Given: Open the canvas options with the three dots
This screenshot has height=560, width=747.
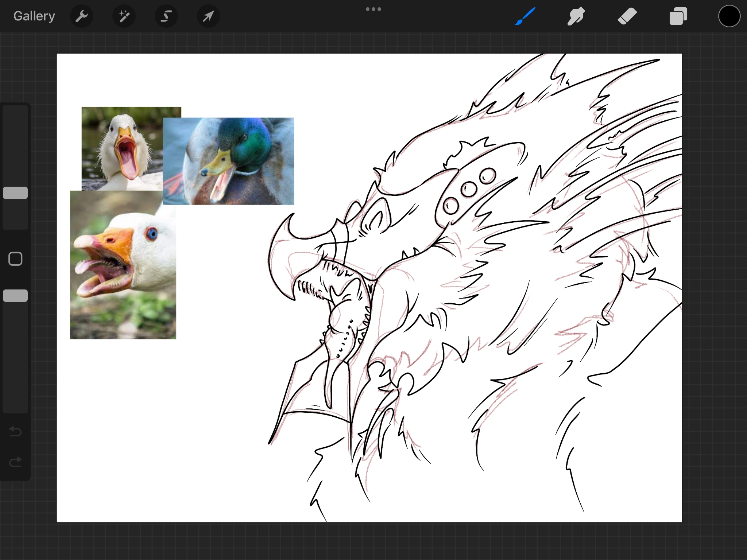Looking at the screenshot, I should point(373,8).
